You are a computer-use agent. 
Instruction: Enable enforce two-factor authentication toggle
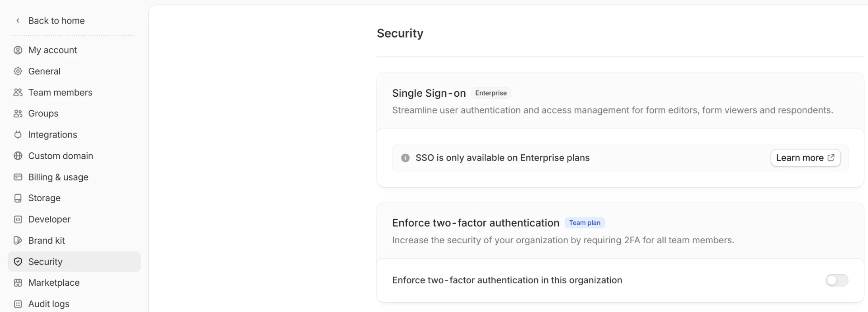click(x=837, y=280)
